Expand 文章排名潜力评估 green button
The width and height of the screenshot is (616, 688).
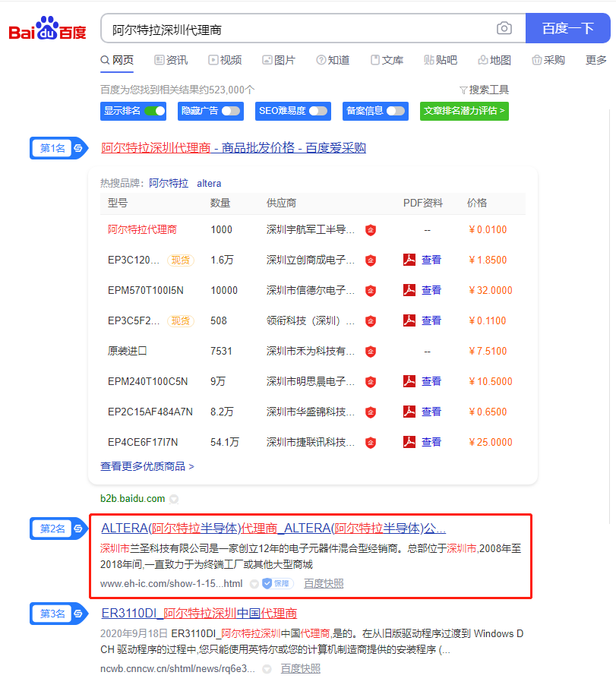[464, 111]
